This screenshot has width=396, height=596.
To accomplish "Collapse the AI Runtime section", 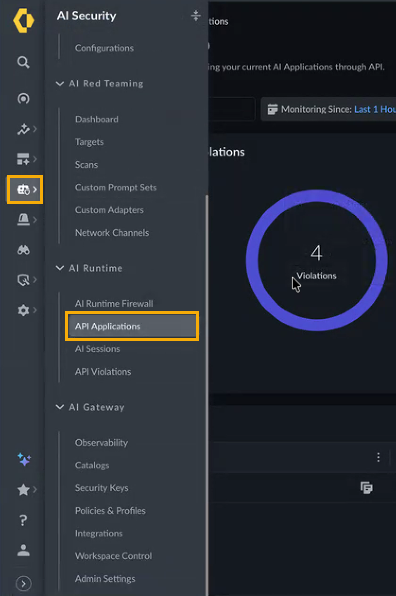I will pyautogui.click(x=60, y=268).
